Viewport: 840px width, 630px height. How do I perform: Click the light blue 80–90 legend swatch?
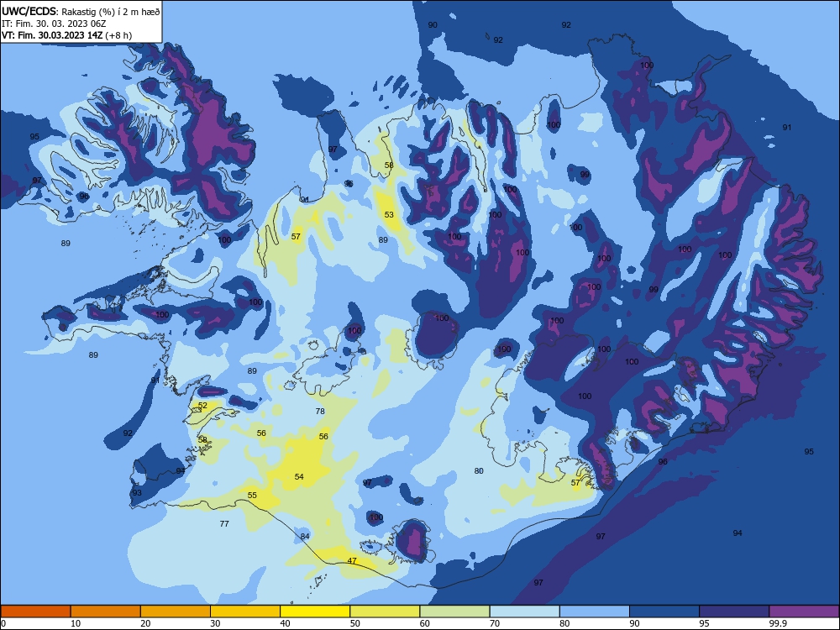[x=595, y=612]
